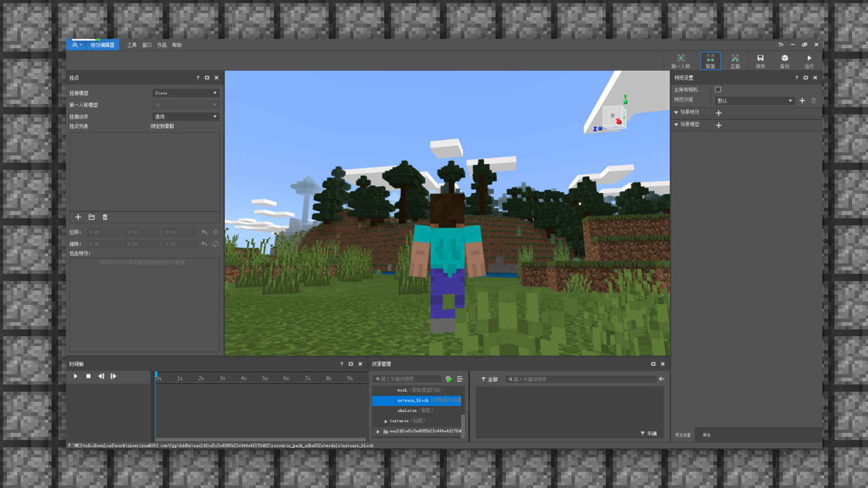The height and width of the screenshot is (488, 868).
Task: Click the resource tree search field
Action: click(x=408, y=379)
